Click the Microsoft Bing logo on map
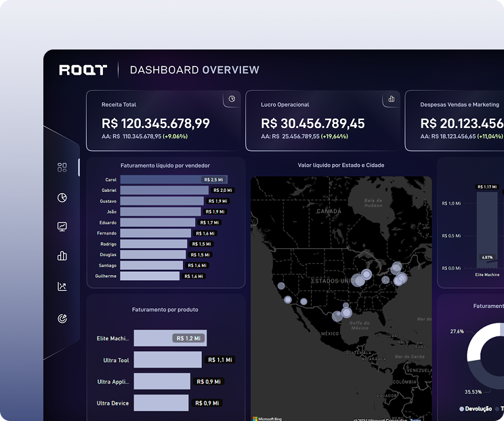Image resolution: width=504 pixels, height=421 pixels. click(x=267, y=419)
